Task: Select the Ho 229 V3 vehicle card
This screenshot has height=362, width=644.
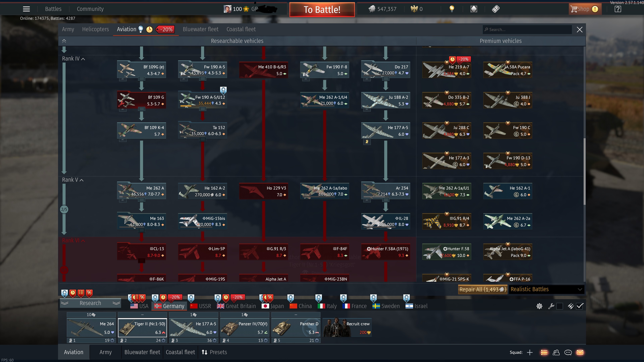Action: pyautogui.click(x=263, y=191)
